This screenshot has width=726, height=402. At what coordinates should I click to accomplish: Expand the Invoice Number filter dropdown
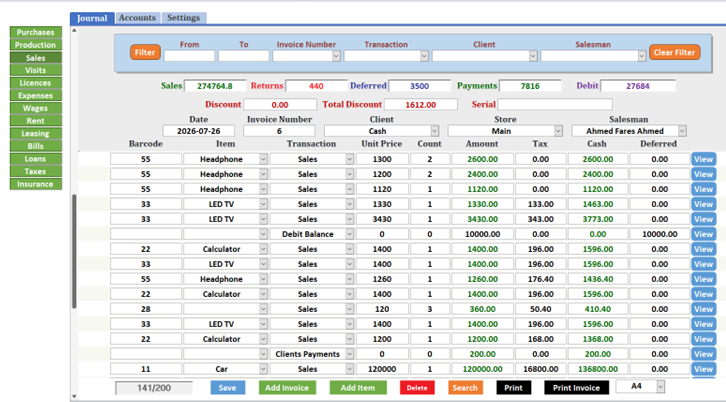pyautogui.click(x=336, y=56)
